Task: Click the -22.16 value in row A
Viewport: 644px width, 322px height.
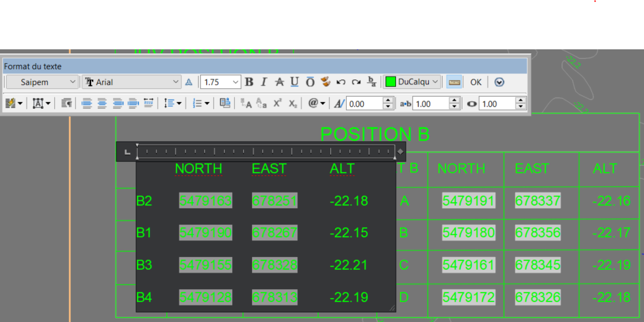Action: point(612,201)
